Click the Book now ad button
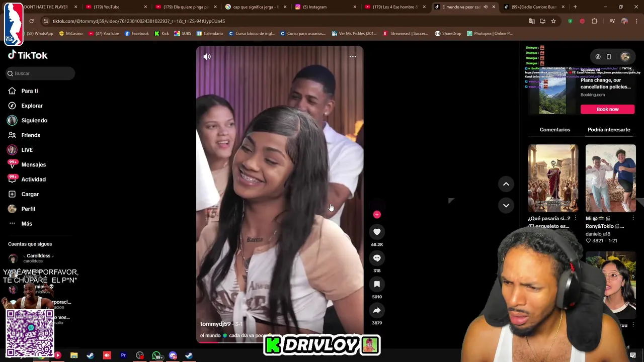Viewport: 644px width, 362px height. coord(607,109)
